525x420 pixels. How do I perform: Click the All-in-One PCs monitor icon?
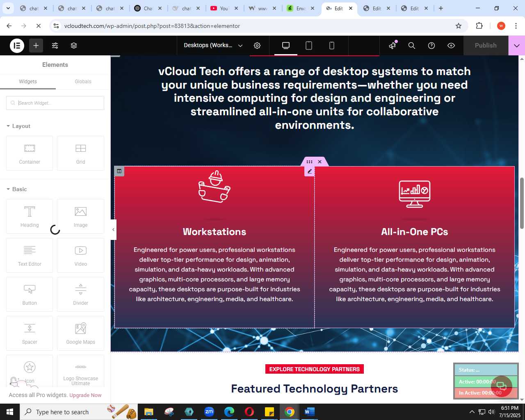click(x=415, y=194)
